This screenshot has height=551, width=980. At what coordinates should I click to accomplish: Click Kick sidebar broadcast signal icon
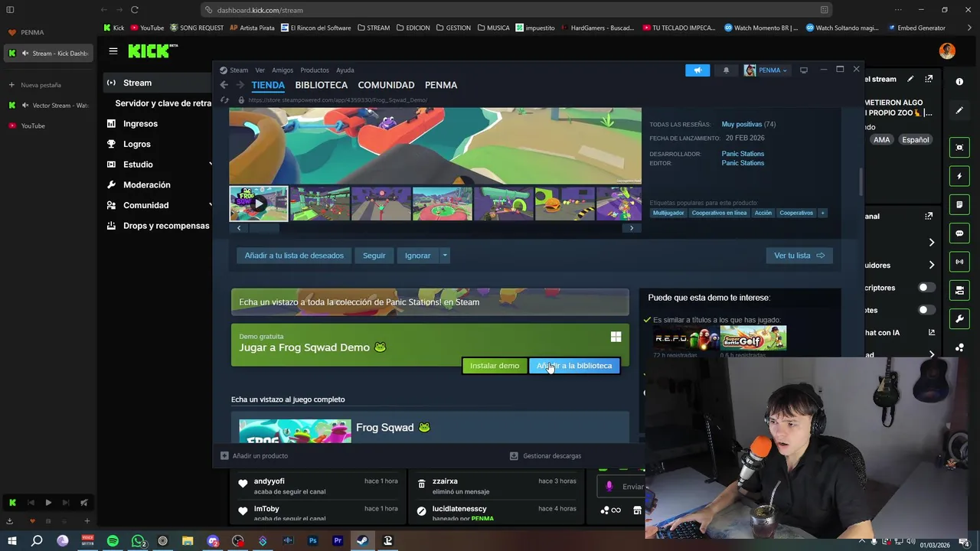(959, 262)
